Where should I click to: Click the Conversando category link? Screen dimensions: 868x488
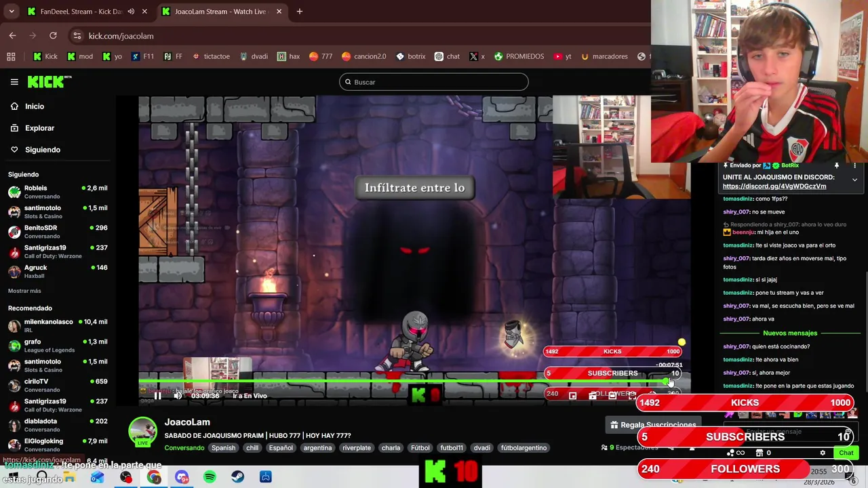pyautogui.click(x=184, y=448)
